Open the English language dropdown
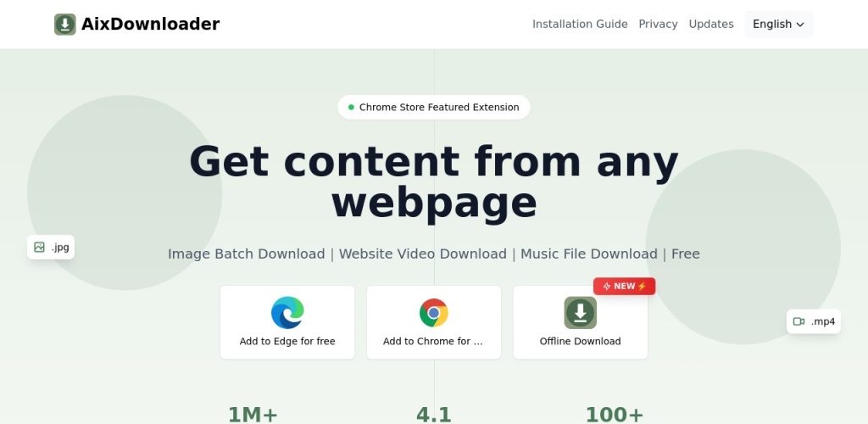This screenshot has width=868, height=424. coord(778,25)
